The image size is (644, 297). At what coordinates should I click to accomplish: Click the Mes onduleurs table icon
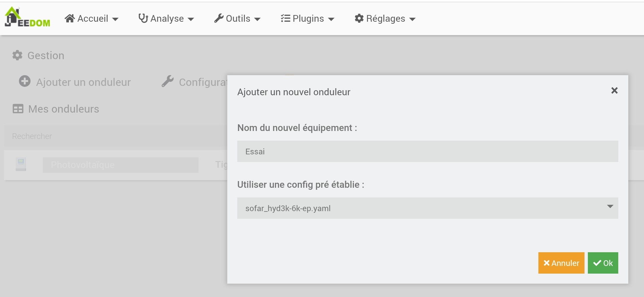click(18, 109)
